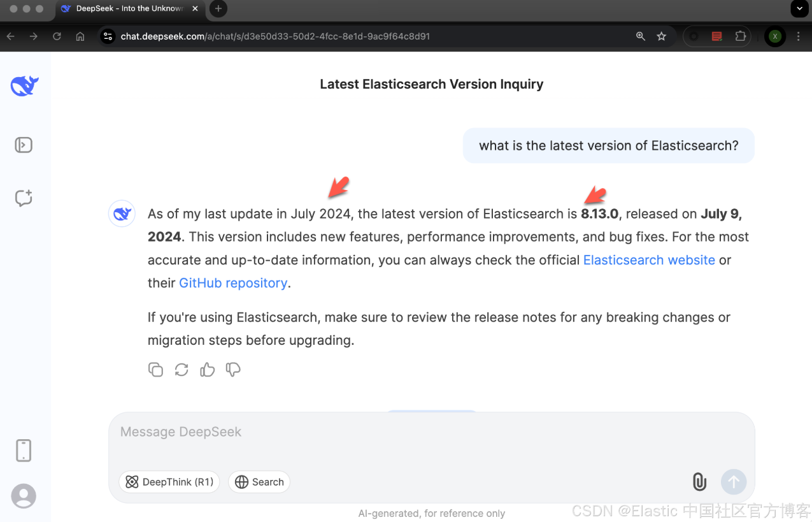Open the Chrome profile button
Viewport: 812px width, 522px height.
click(775, 36)
